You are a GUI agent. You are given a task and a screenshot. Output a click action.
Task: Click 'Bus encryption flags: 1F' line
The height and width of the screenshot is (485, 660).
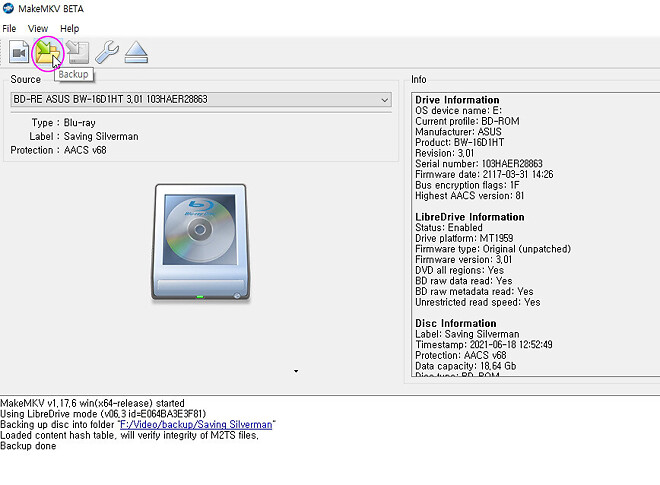[467, 185]
